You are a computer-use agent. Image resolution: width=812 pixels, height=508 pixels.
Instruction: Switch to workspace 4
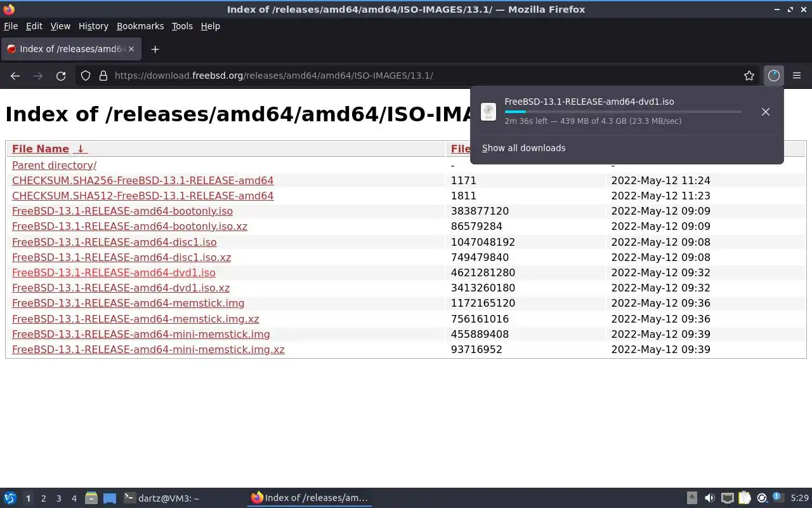[x=74, y=498]
